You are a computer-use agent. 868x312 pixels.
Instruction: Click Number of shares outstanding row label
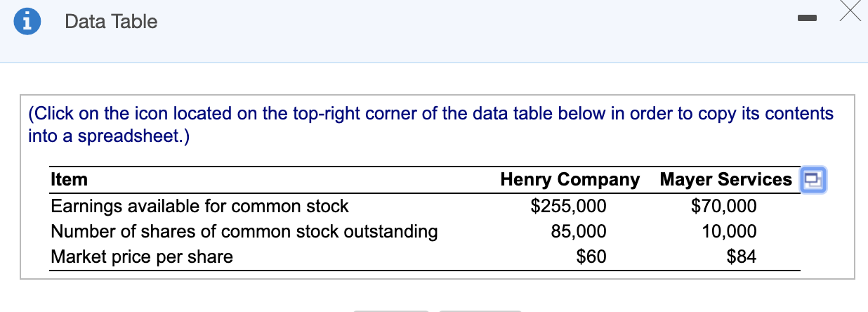[x=244, y=231]
